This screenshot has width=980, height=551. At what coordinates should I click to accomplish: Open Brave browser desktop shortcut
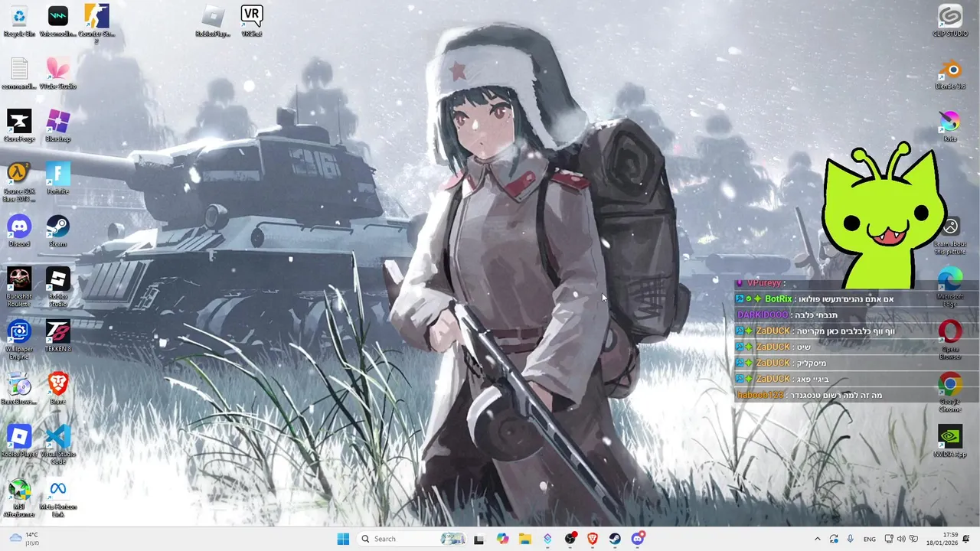pos(57,389)
